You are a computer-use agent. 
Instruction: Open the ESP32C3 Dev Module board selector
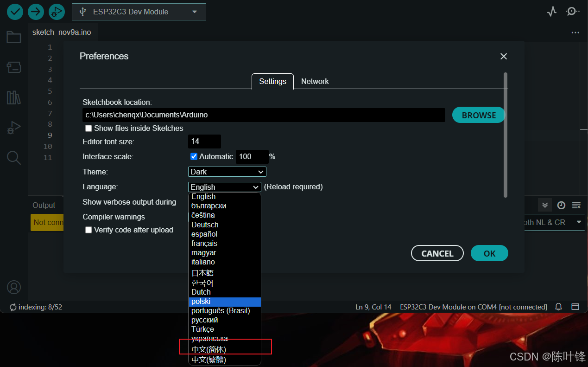139,12
